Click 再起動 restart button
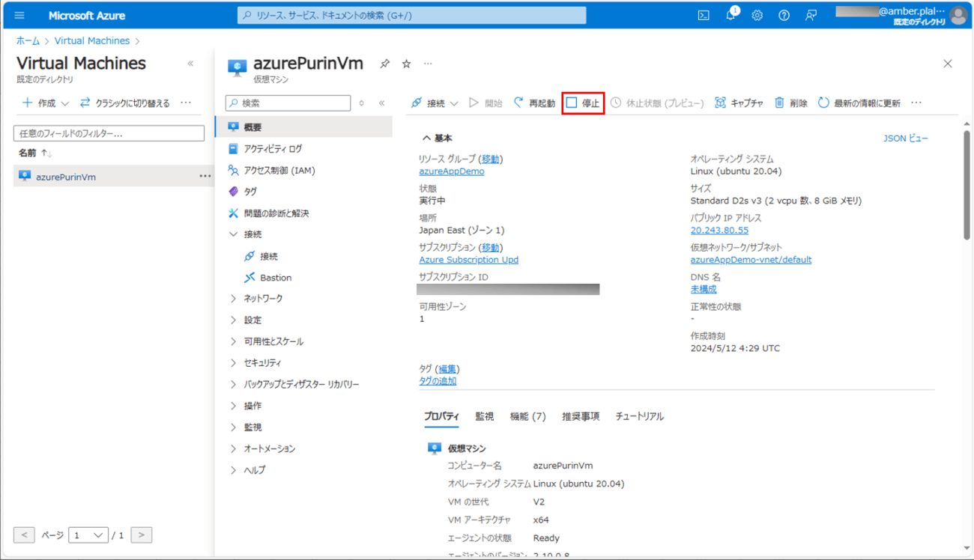The height and width of the screenshot is (560, 974). pyautogui.click(x=534, y=103)
